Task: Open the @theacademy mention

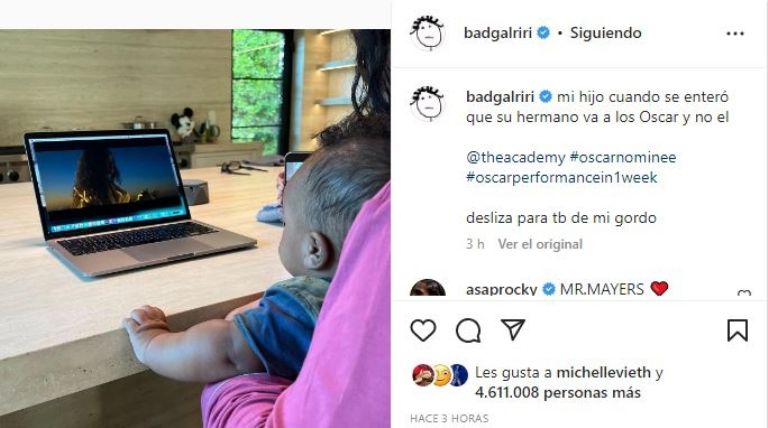Action: pyautogui.click(x=515, y=157)
